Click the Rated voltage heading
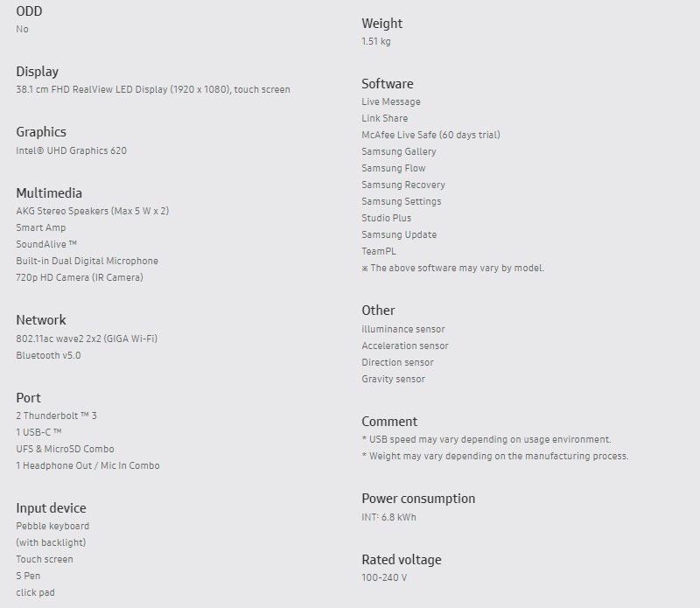 pos(402,560)
